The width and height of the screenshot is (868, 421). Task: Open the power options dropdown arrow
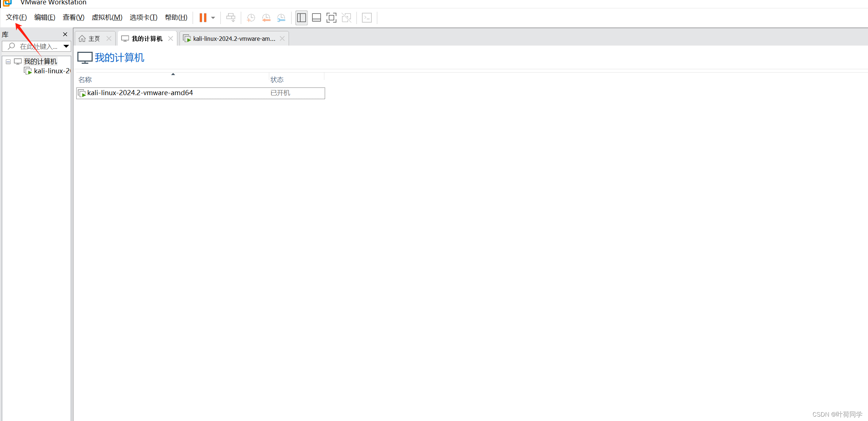pyautogui.click(x=213, y=18)
